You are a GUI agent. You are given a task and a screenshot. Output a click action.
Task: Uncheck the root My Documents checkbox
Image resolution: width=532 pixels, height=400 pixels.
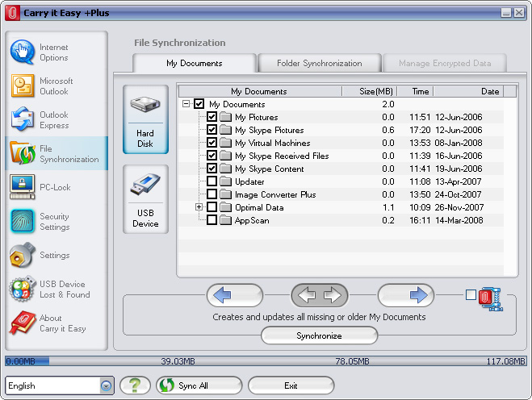[x=199, y=104]
